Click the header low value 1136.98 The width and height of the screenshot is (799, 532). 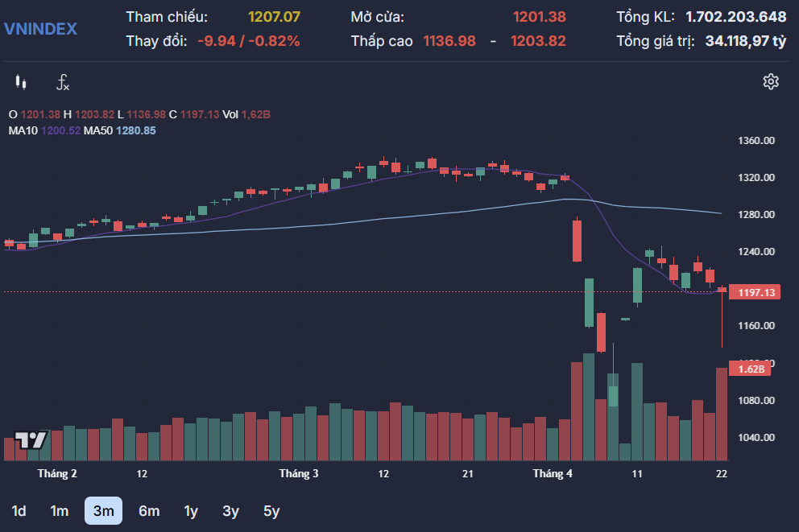point(449,41)
